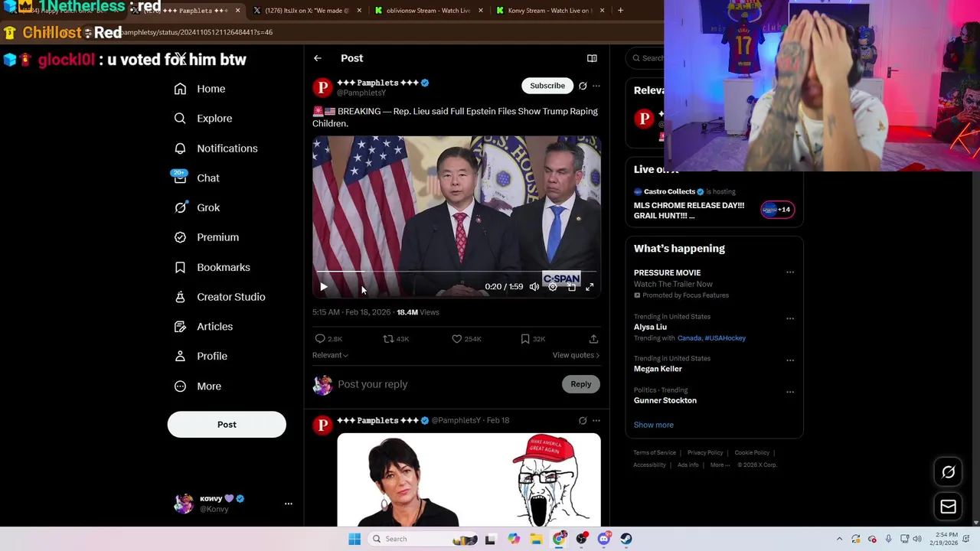The width and height of the screenshot is (980, 551).
Task: Open Grok in the X sidebar
Action: [x=197, y=208]
